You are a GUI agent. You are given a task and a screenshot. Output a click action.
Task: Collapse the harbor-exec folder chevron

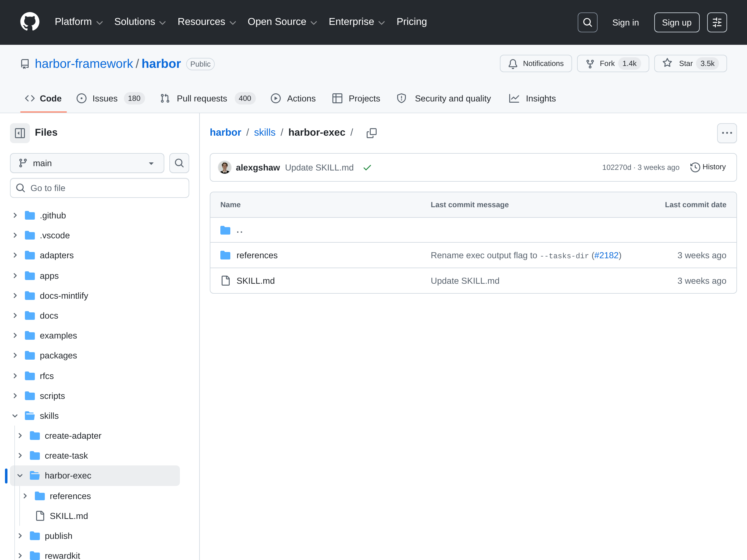[20, 476]
